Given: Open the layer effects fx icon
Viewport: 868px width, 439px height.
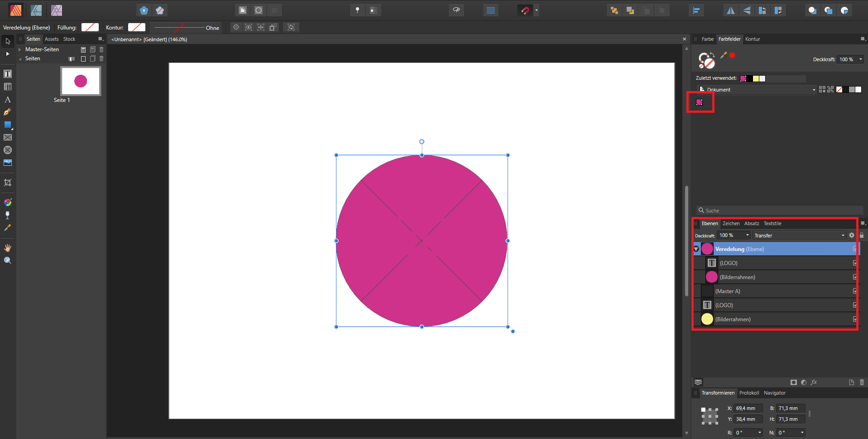Looking at the screenshot, I should pyautogui.click(x=814, y=382).
